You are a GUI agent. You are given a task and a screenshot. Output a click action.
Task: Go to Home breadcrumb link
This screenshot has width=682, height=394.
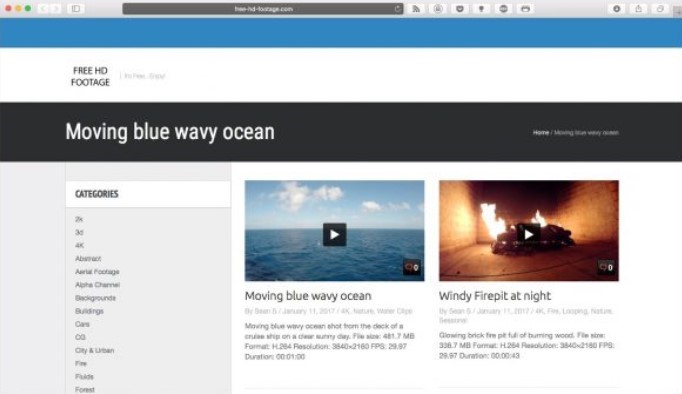pos(541,133)
